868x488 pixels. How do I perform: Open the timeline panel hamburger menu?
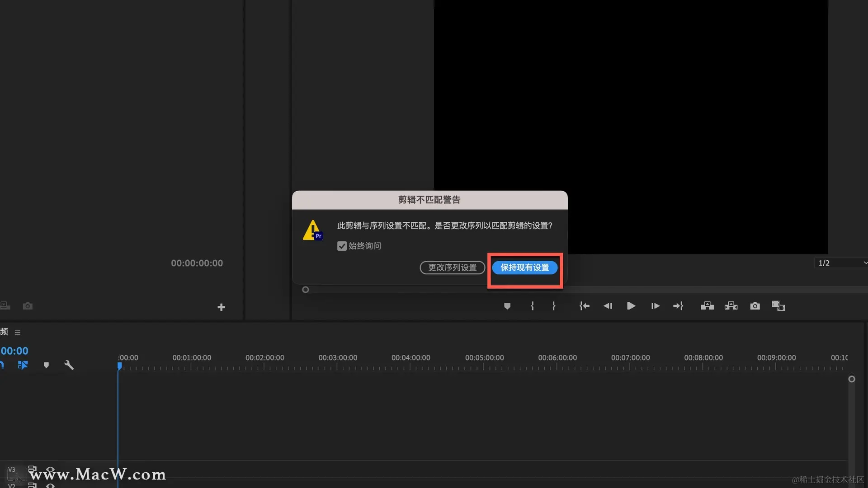(x=18, y=332)
